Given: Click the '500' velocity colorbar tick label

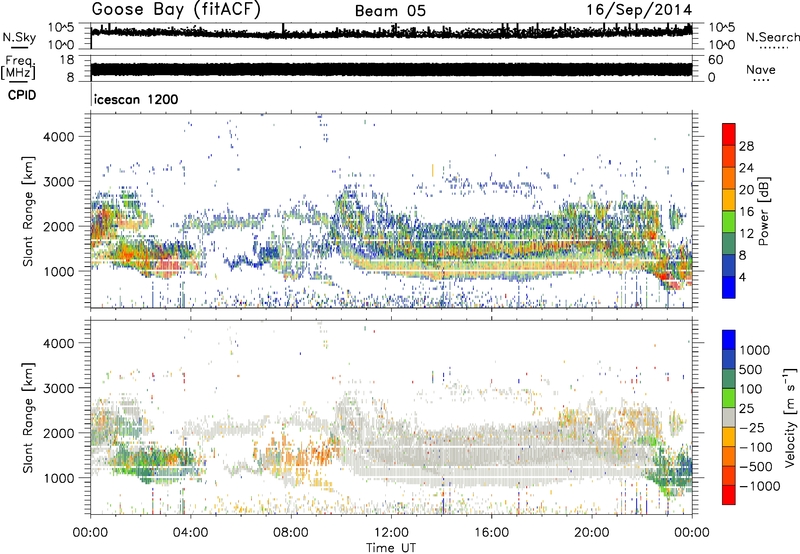Looking at the screenshot, I should pyautogui.click(x=751, y=369).
